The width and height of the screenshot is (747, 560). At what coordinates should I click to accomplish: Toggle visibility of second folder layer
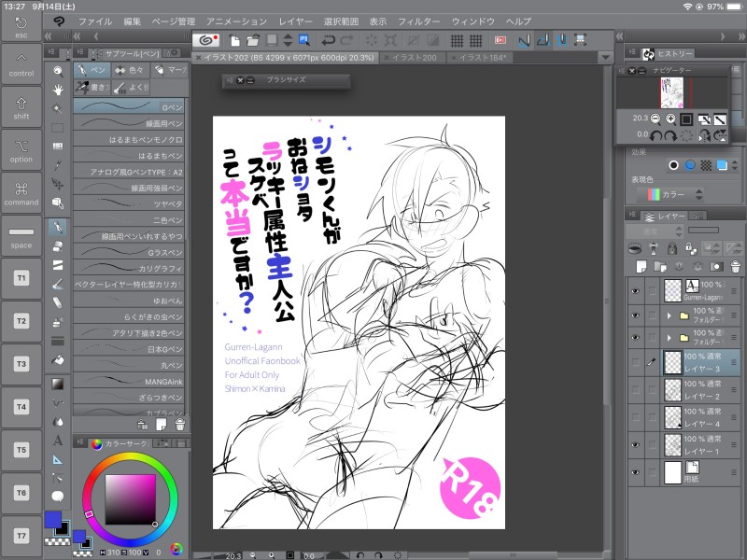pyautogui.click(x=636, y=338)
